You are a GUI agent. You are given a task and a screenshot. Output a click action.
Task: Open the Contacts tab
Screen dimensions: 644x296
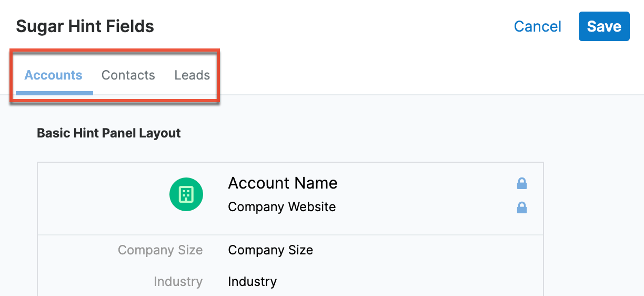point(128,75)
